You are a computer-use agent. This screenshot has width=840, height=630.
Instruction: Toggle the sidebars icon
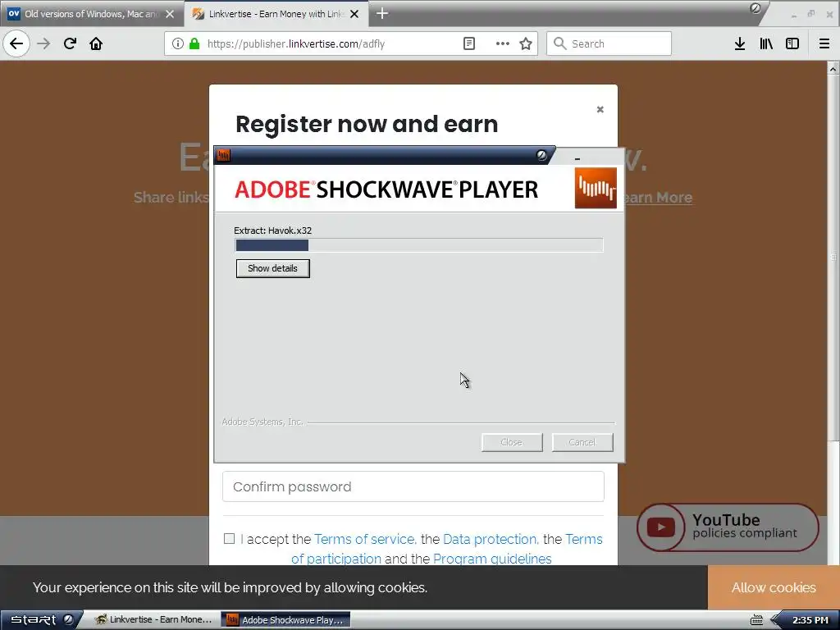[x=792, y=43]
